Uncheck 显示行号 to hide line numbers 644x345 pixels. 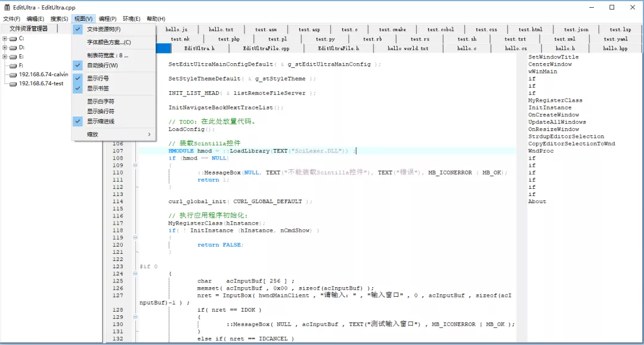tap(98, 78)
